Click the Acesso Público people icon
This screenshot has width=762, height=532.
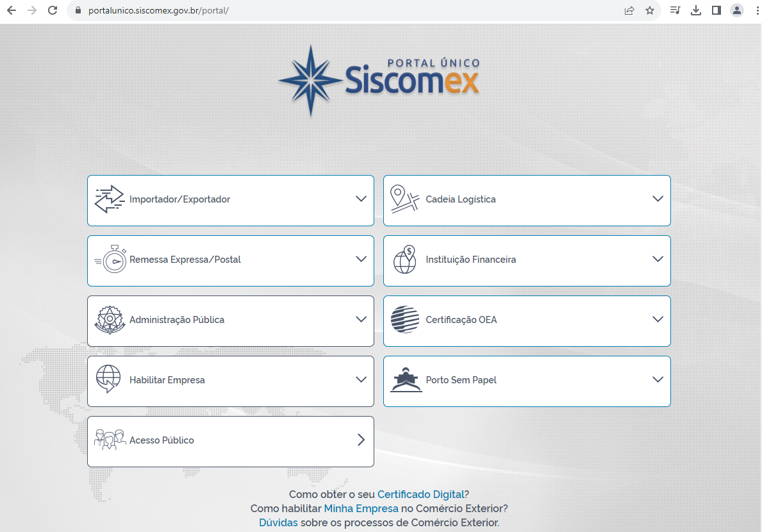[110, 440]
